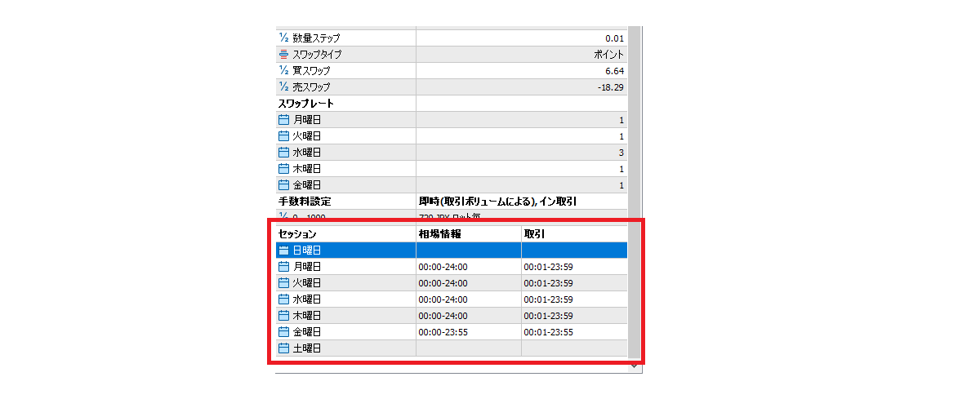The height and width of the screenshot is (408, 980).
Task: Select 木曜日 label in セッション list
Action: coord(307,315)
